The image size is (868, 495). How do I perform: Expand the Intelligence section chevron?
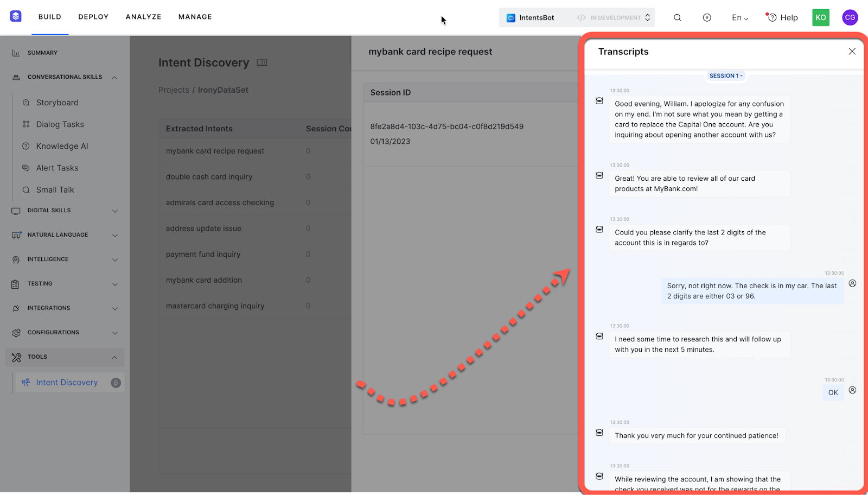[x=114, y=259]
